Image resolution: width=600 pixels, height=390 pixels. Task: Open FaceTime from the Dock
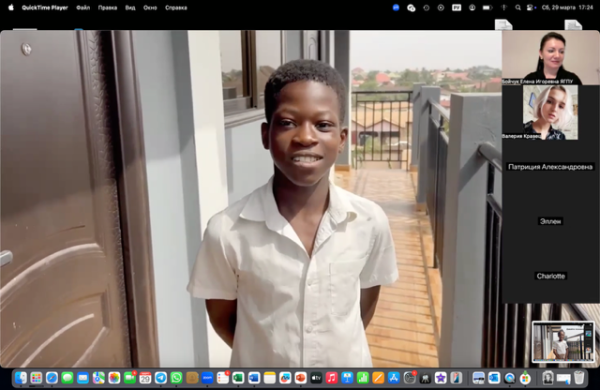coord(130,378)
